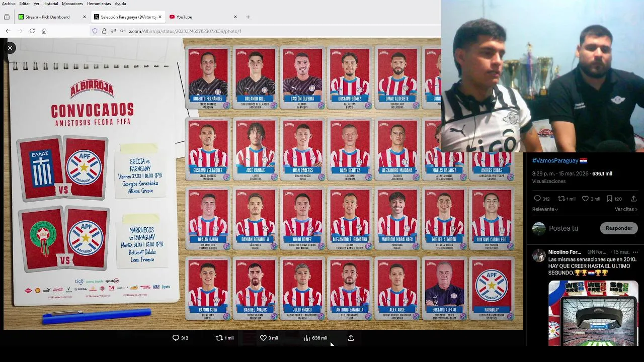Close the YouTube tab
The width and height of the screenshot is (644, 362).
coord(235,17)
